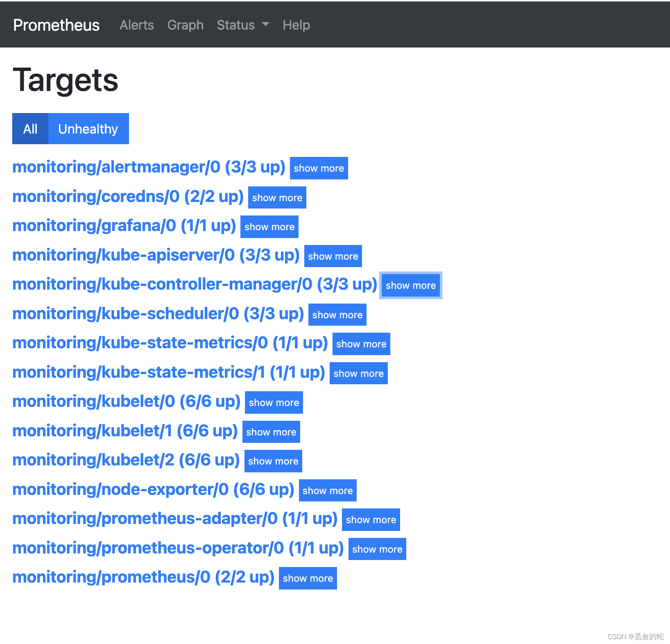Open monitoring/coredns/0 target link
The image size is (670, 644).
pos(128,197)
